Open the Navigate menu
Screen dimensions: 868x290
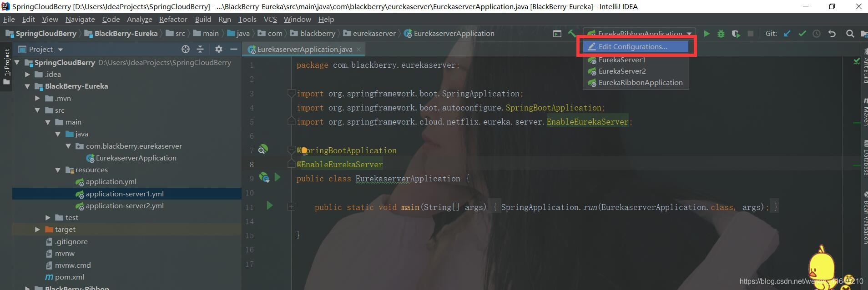(80, 19)
